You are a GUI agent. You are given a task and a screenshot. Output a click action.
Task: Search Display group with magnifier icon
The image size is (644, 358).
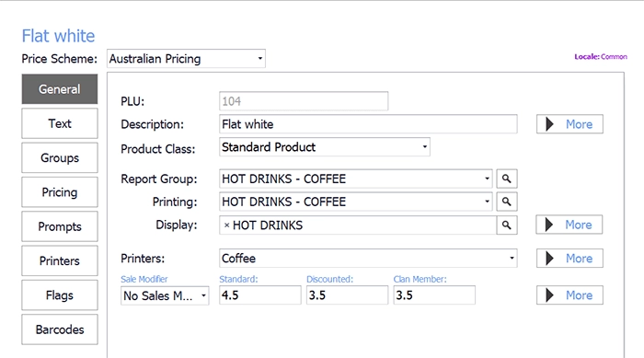pos(506,225)
